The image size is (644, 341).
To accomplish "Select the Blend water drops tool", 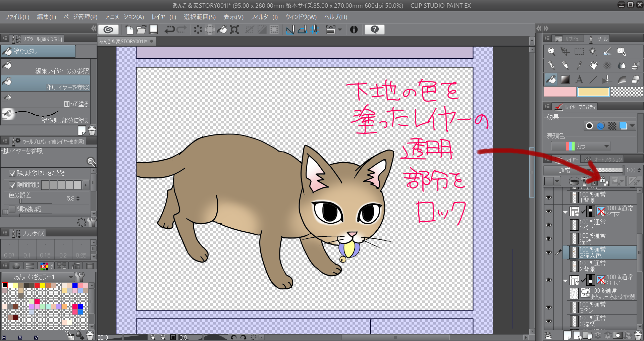I will click(621, 65).
